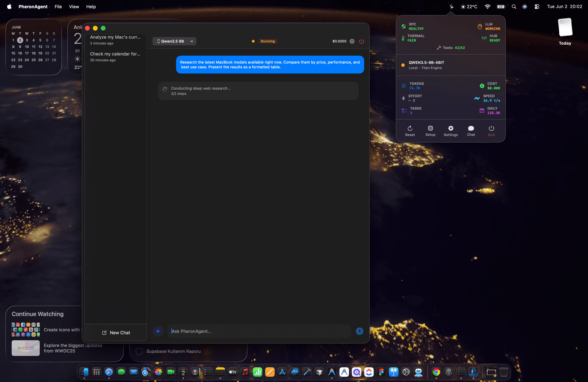Screen dimensions: 588x382
Task: Click the plus attachment button
Action: pyautogui.click(x=158, y=331)
